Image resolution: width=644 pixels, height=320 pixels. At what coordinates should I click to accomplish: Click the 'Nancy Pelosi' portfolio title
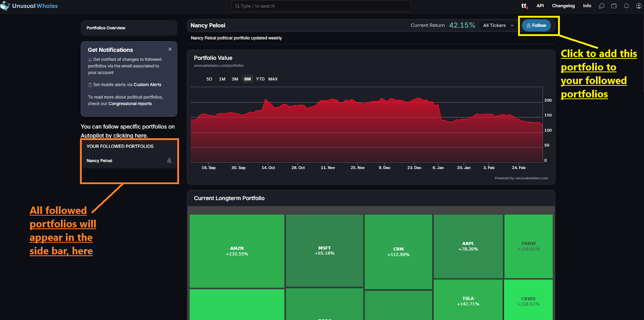point(208,25)
